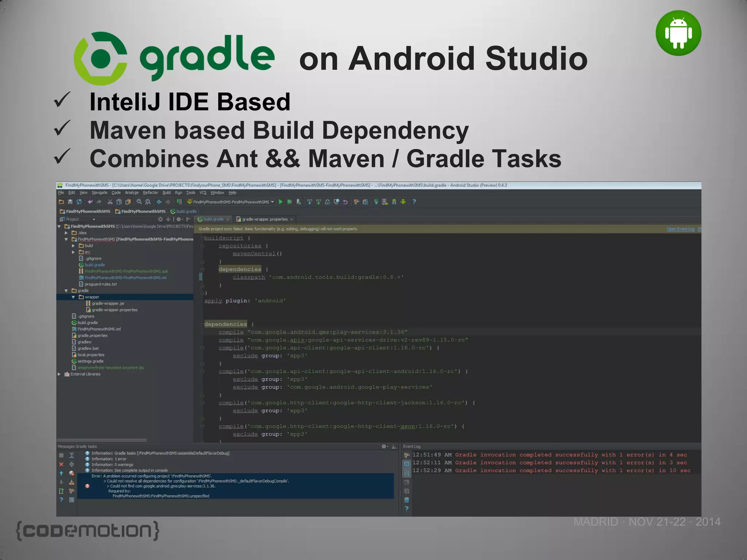Expand the .idea folder
The width and height of the screenshot is (747, 560).
(66, 233)
